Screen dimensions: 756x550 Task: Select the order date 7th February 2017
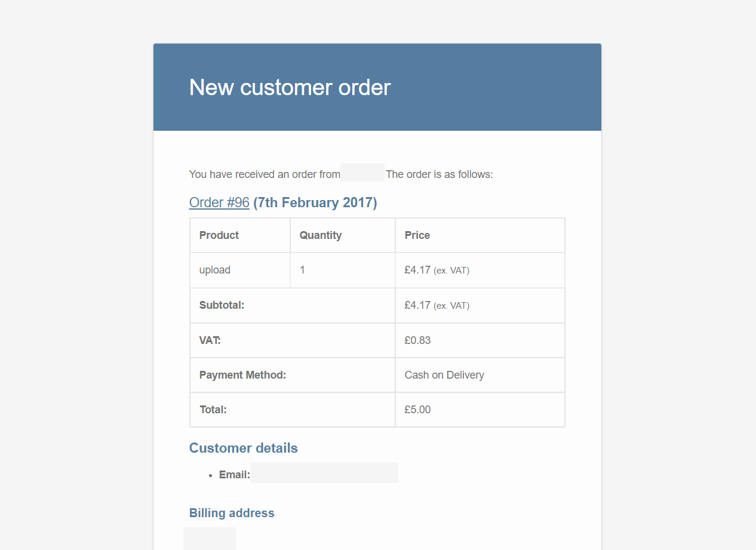[315, 202]
